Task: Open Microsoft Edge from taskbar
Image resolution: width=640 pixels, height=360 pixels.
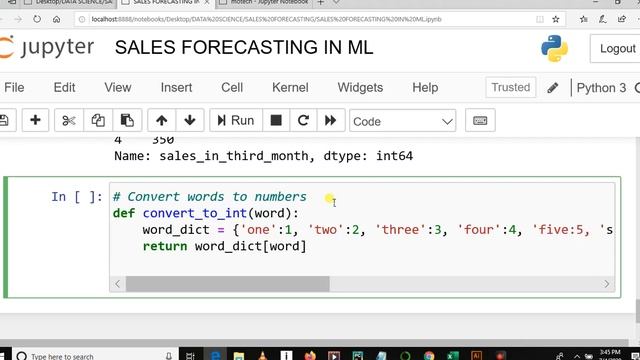Action: click(x=216, y=356)
